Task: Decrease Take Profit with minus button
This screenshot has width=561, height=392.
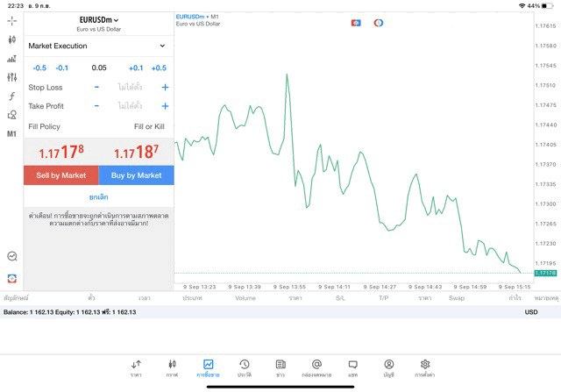Action: coord(96,106)
